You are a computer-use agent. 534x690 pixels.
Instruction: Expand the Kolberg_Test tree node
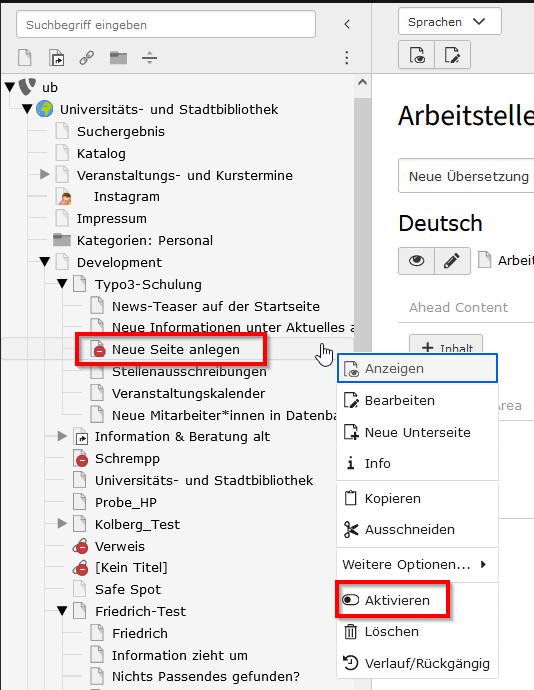coord(62,524)
